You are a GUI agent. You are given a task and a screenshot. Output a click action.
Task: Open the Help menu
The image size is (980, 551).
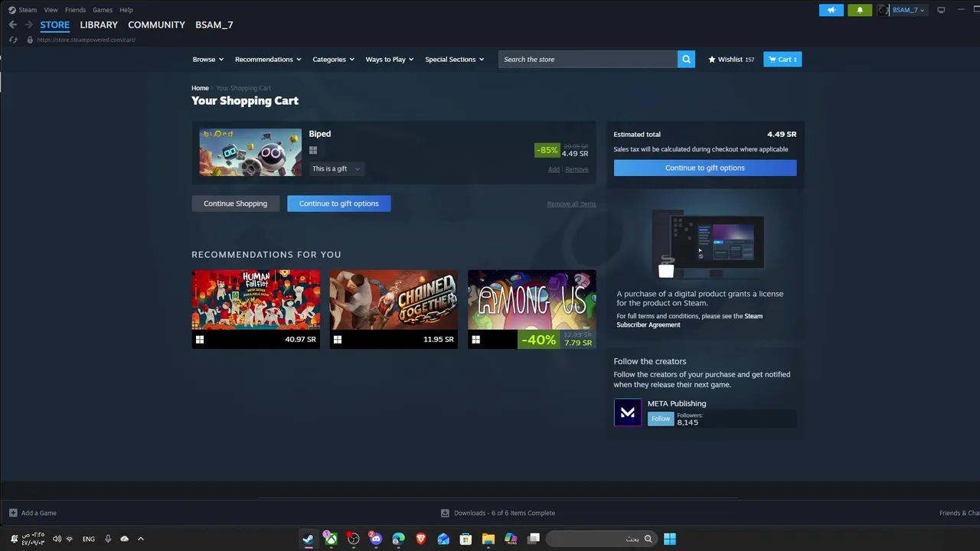126,10
